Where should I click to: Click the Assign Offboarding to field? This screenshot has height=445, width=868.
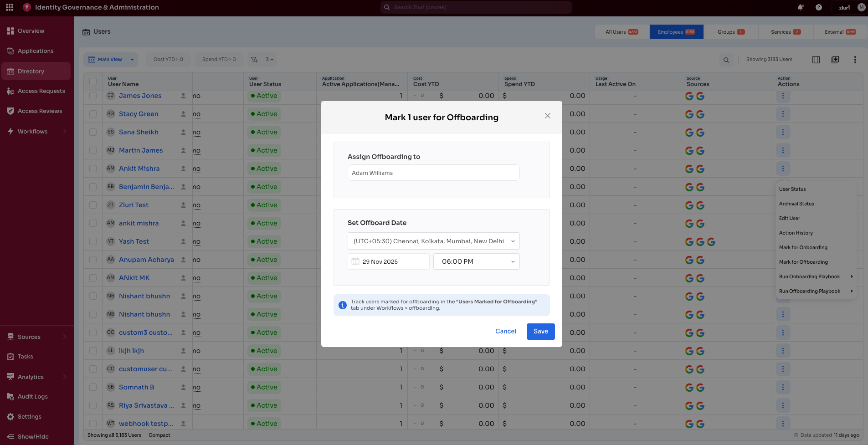point(433,173)
